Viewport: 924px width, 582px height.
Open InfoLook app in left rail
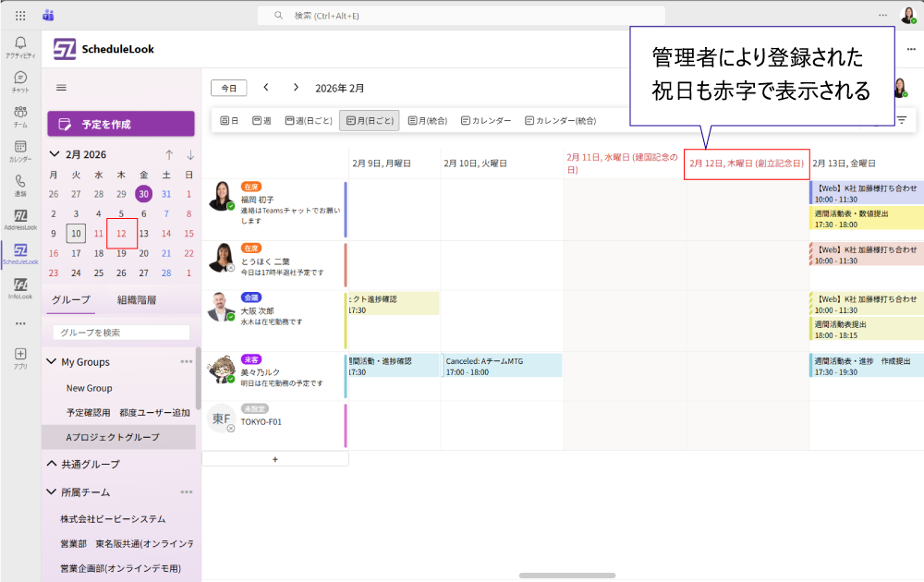click(x=20, y=287)
